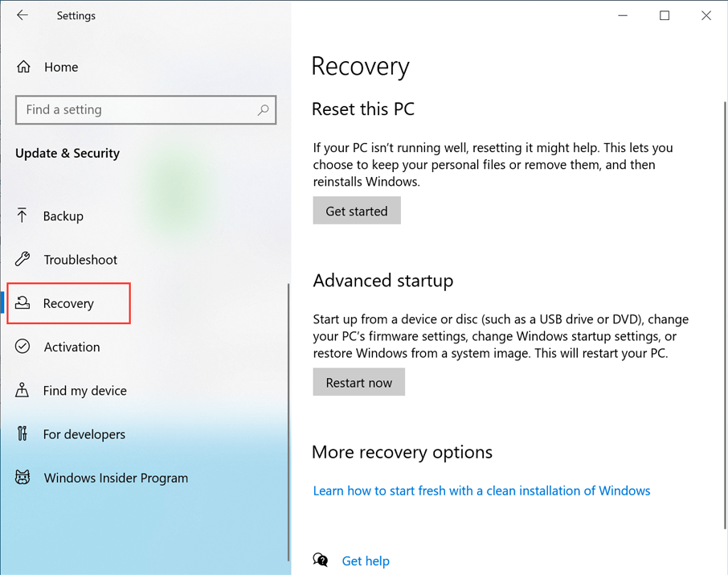Minimize the Settings window
This screenshot has height=575, width=728.
pos(623,15)
